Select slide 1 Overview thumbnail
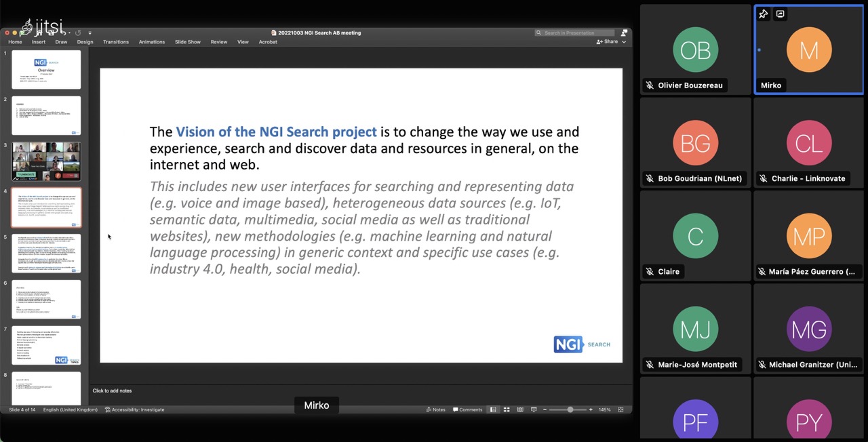This screenshot has width=868, height=442. click(46, 69)
